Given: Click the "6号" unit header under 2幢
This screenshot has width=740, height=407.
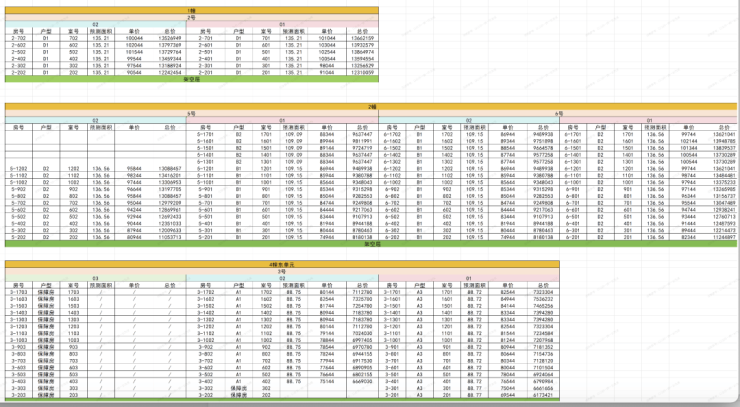Looking at the screenshot, I should 558,114.
